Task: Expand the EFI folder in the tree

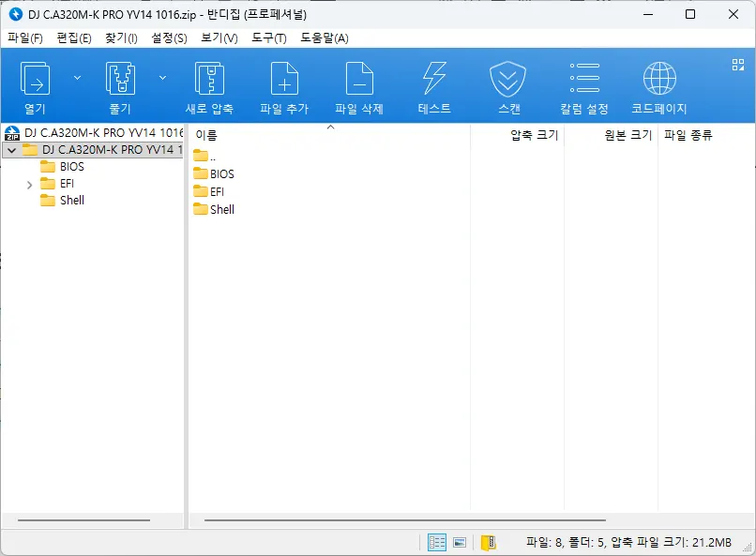Action: [27, 183]
